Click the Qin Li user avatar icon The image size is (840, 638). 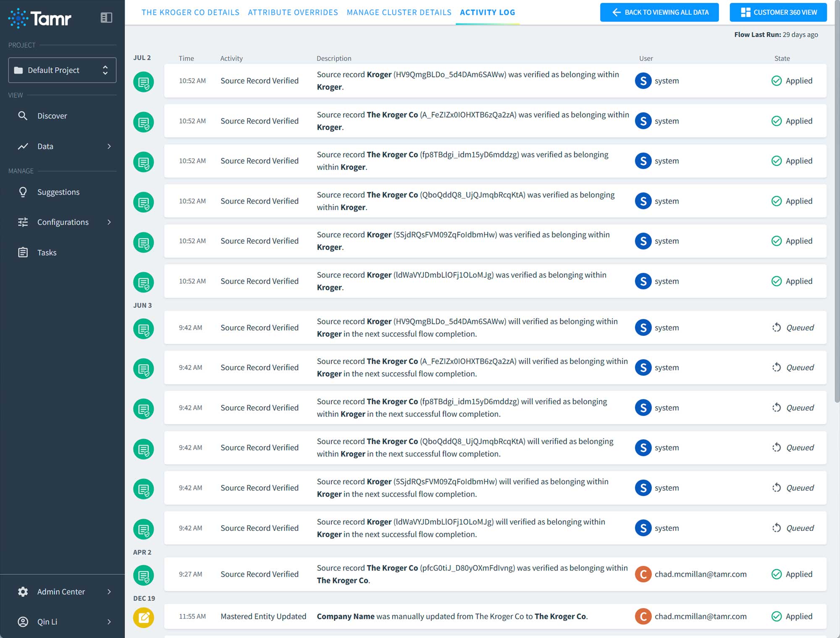pyautogui.click(x=23, y=622)
